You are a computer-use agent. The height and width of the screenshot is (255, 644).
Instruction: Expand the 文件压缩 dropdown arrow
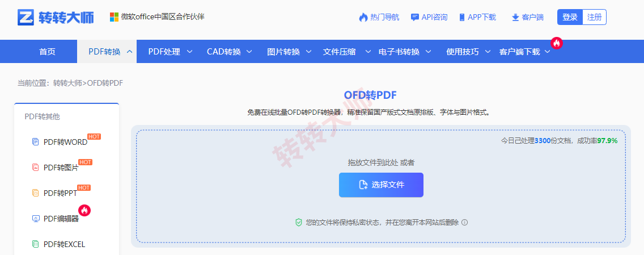368,52
